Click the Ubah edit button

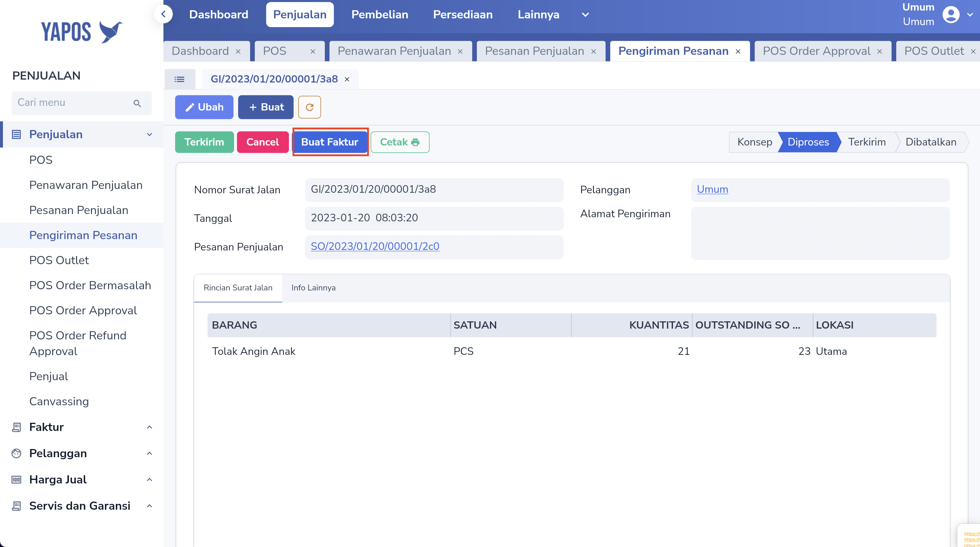(x=204, y=107)
